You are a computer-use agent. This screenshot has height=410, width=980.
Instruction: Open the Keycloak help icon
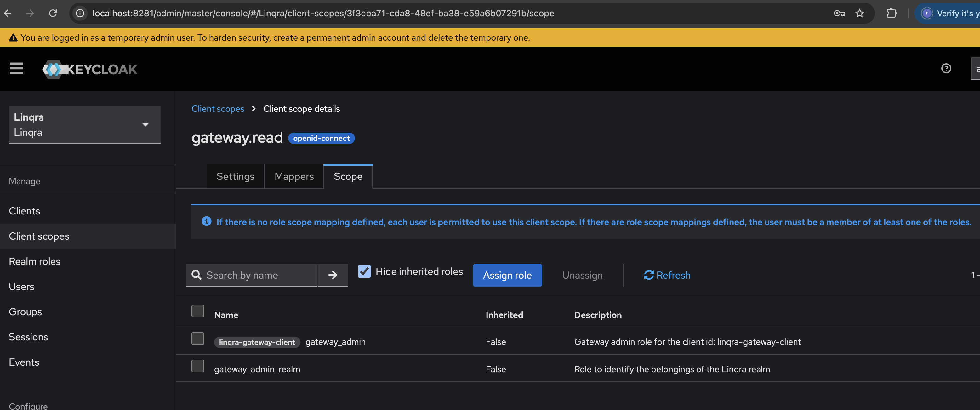click(x=946, y=68)
